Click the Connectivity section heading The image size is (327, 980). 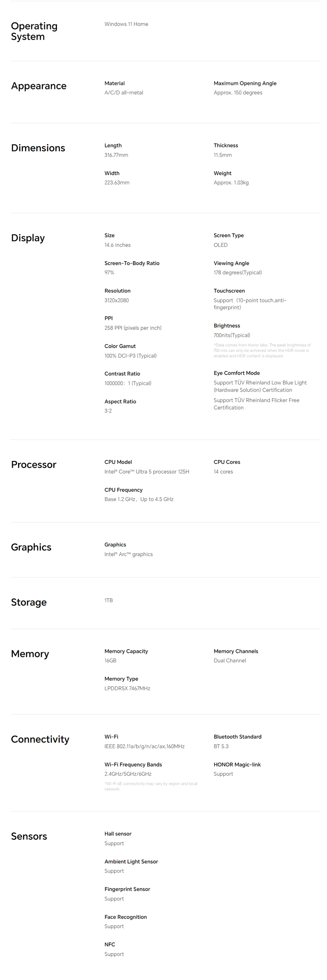[x=40, y=739]
